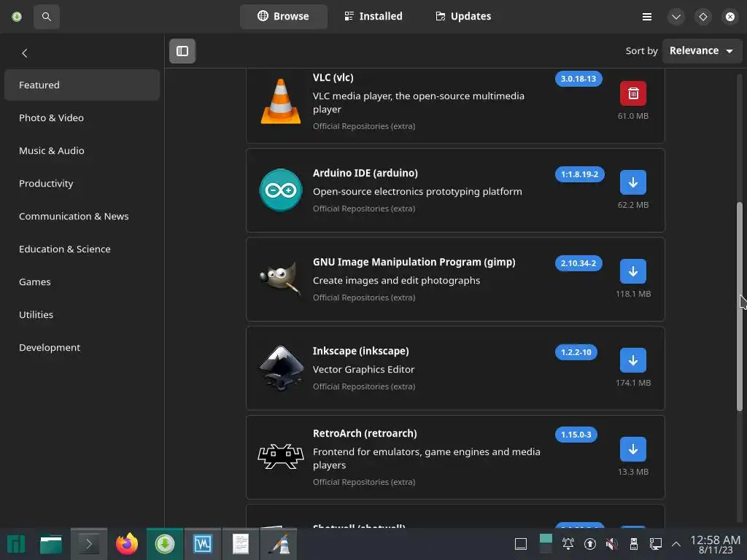Screen dimensions: 747x560
Task: Click Arduino Official Repositories (extra) label
Action: coord(364,209)
